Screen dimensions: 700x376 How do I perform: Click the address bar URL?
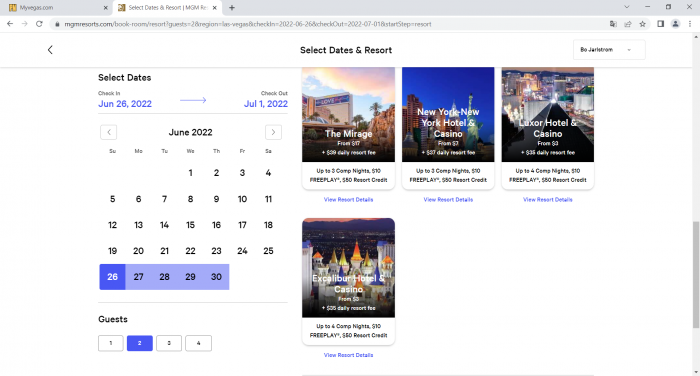point(248,24)
